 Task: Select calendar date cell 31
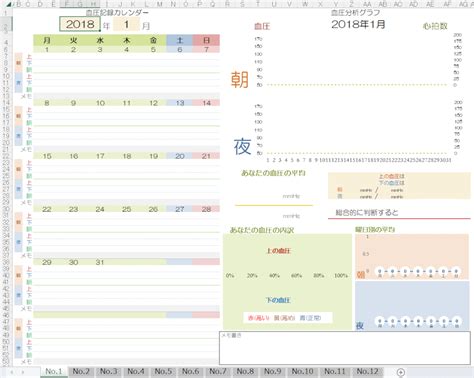click(100, 262)
